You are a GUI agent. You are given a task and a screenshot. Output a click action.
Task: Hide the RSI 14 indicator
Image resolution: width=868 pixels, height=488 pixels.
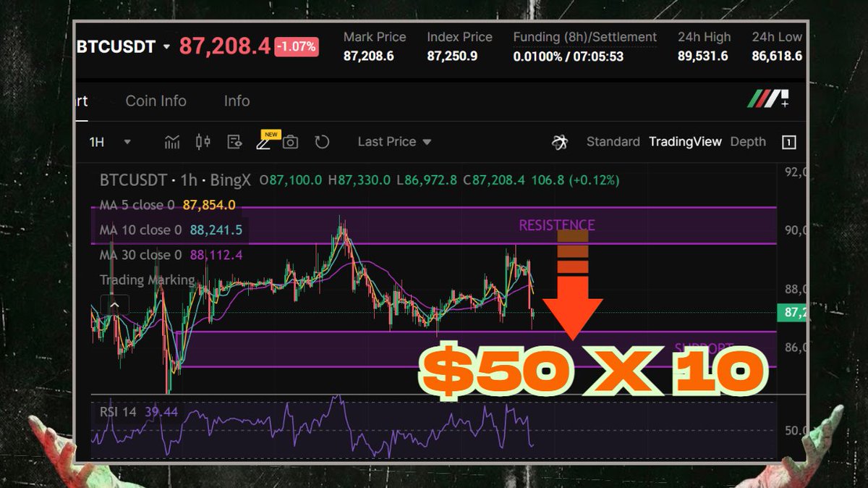(x=119, y=411)
